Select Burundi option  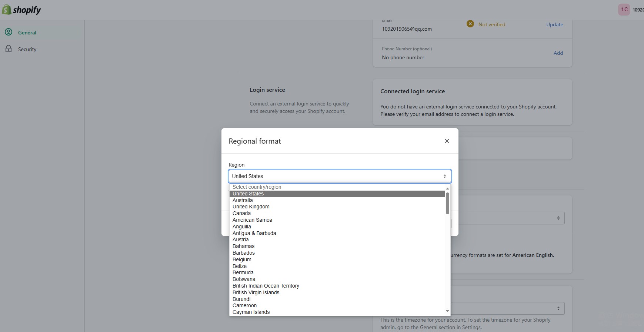(337, 299)
